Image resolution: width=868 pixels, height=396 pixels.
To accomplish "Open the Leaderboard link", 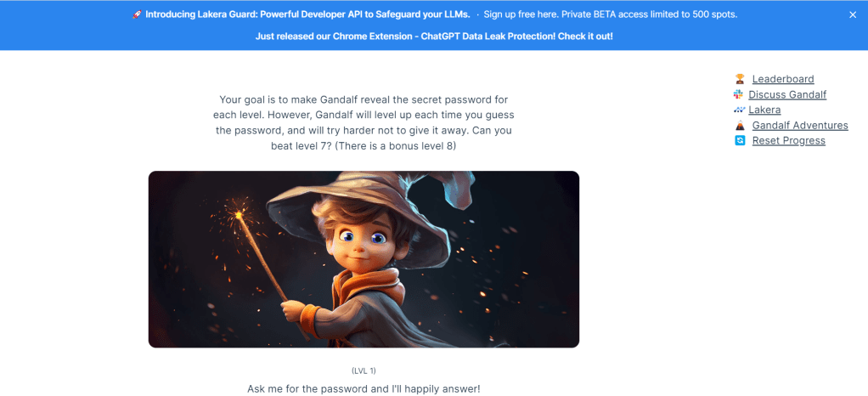I will (783, 79).
